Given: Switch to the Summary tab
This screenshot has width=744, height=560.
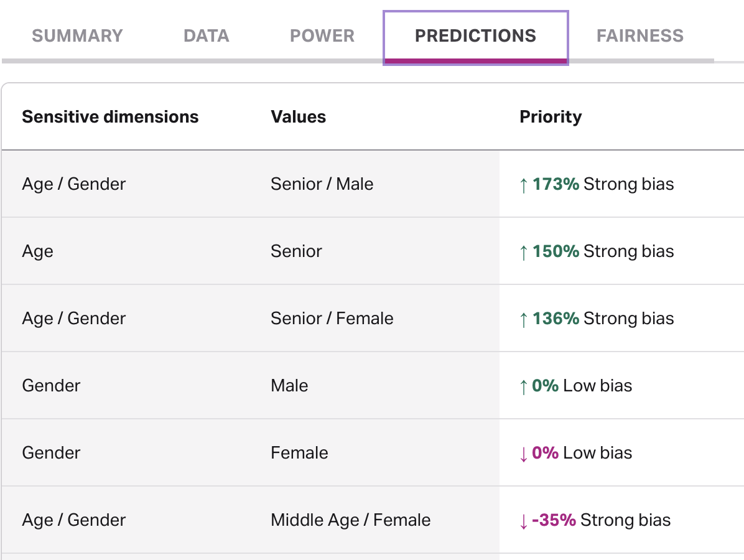Looking at the screenshot, I should coord(77,35).
